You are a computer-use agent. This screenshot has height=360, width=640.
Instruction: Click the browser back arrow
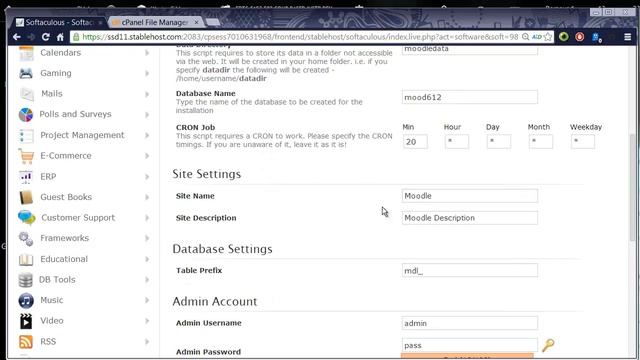point(17,37)
